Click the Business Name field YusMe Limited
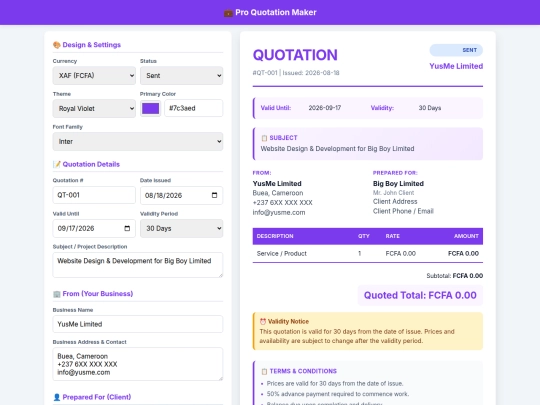 click(138, 324)
